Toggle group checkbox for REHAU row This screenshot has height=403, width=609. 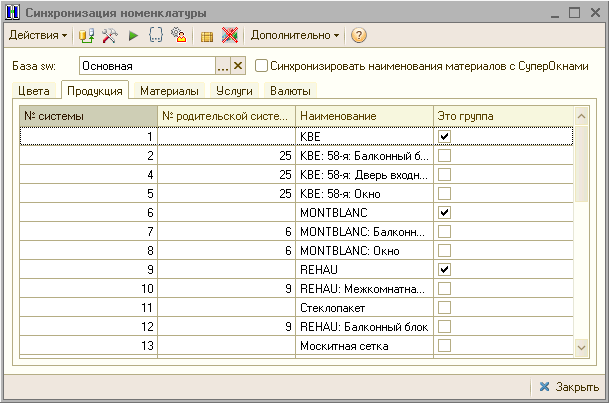pyautogui.click(x=444, y=270)
